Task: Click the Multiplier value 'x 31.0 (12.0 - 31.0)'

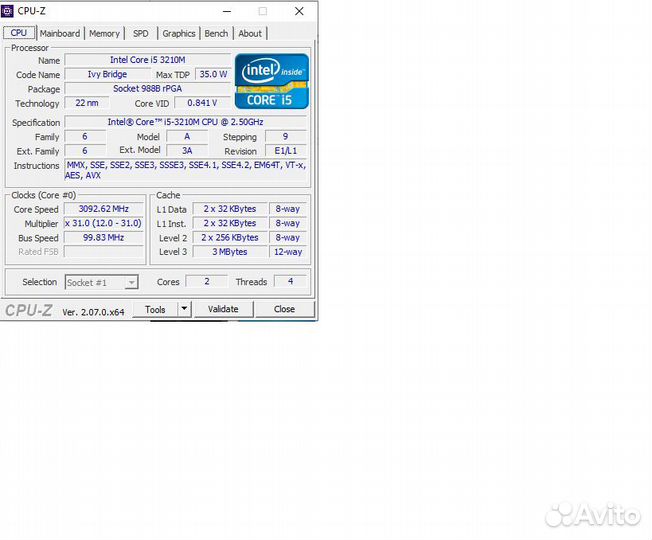Action: point(104,223)
